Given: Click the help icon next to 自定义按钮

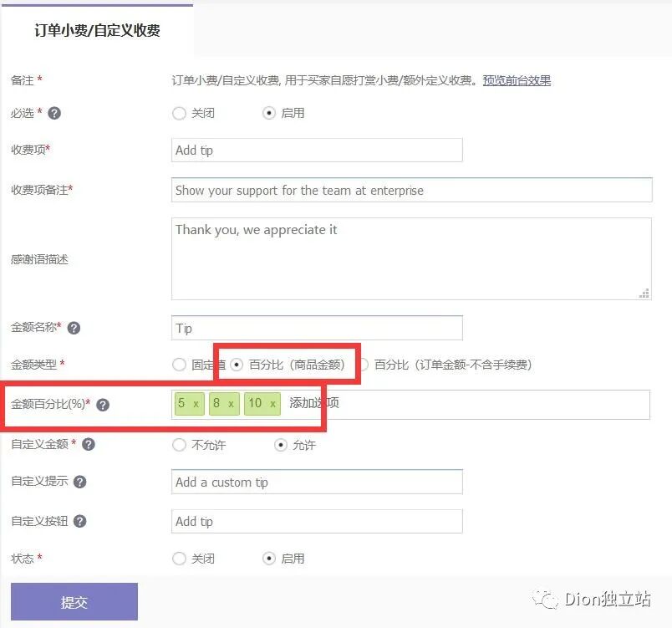Looking at the screenshot, I should tap(81, 521).
